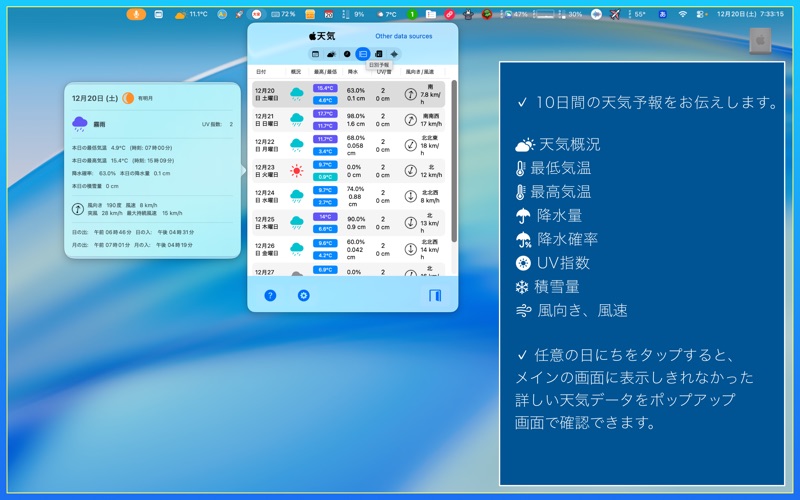
Task: Click the 7°C weather item in menu bar
Action: [387, 14]
